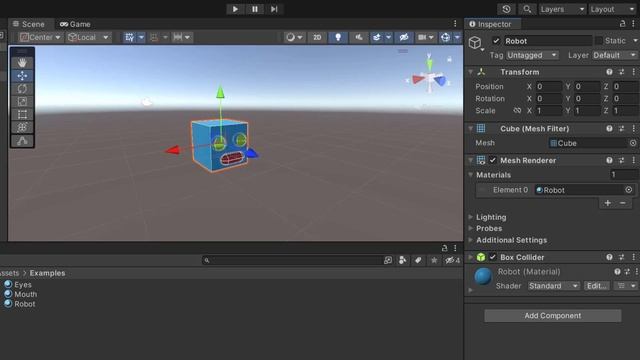This screenshot has height=360, width=640.
Task: Toggle the Box Collider enabled checkbox
Action: coord(492,257)
